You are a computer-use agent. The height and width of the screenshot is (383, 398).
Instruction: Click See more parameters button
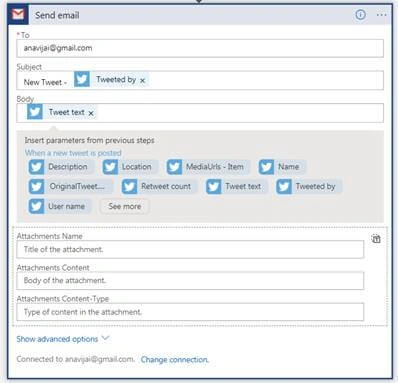[x=124, y=206]
